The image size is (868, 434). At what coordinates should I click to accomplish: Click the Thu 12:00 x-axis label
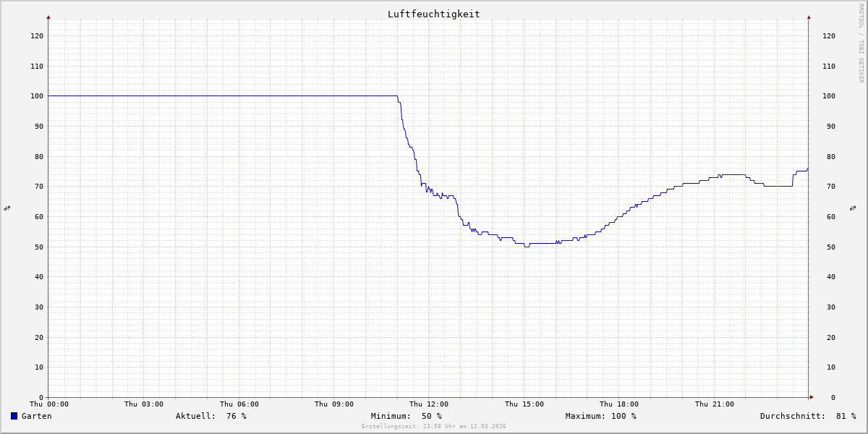[x=429, y=404]
